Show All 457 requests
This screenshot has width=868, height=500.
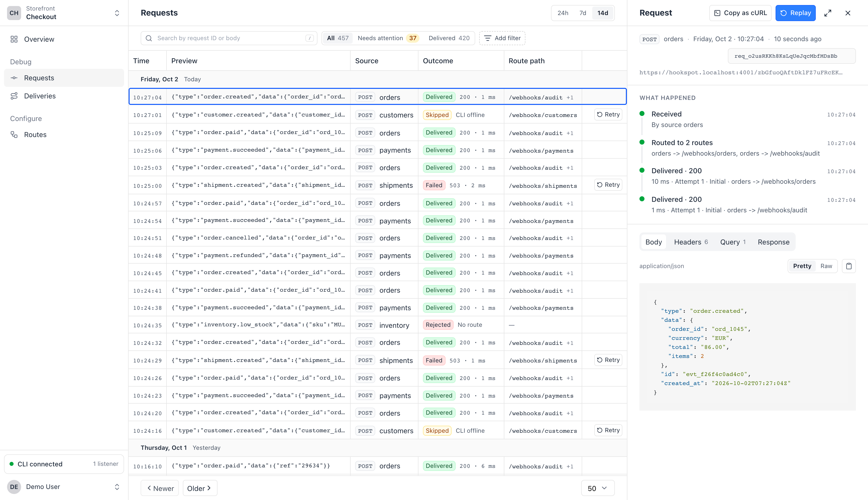pyautogui.click(x=338, y=38)
